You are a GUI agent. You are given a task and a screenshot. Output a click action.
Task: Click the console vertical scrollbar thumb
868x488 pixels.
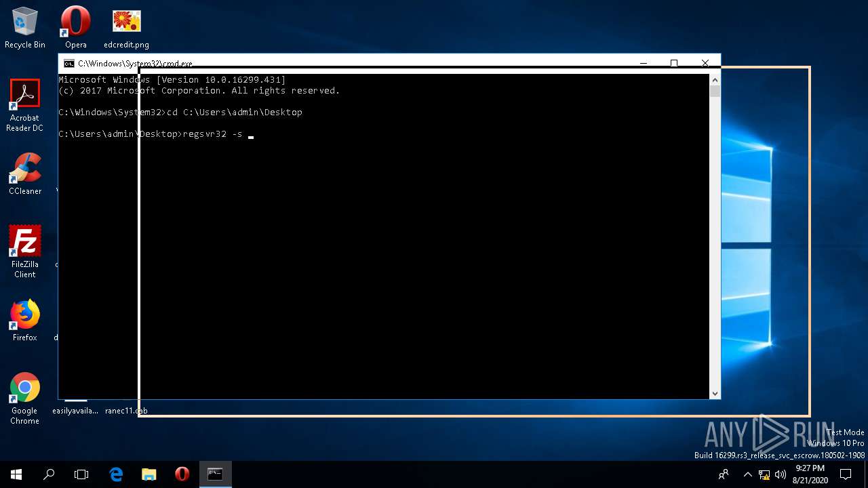click(715, 91)
